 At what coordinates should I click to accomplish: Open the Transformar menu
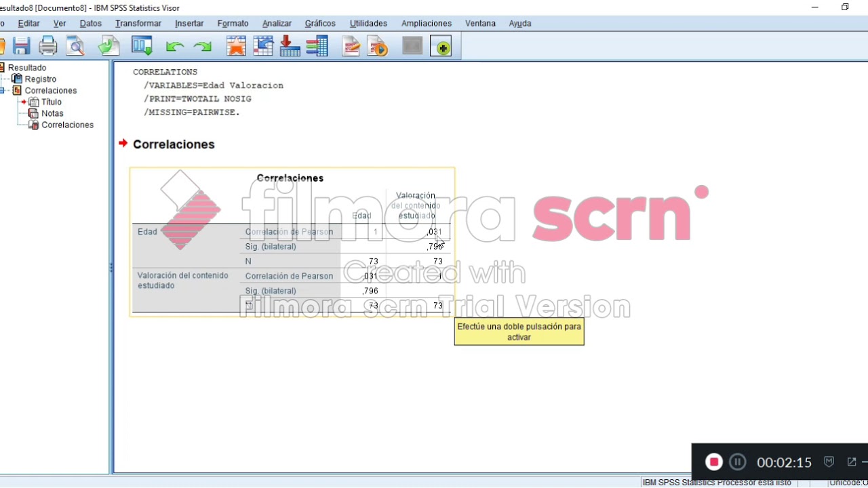coord(138,23)
